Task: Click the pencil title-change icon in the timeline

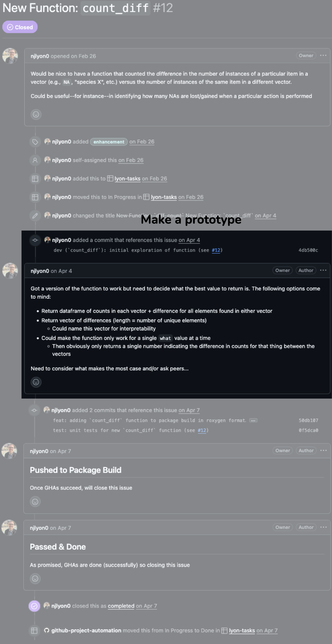Action: 35,216
